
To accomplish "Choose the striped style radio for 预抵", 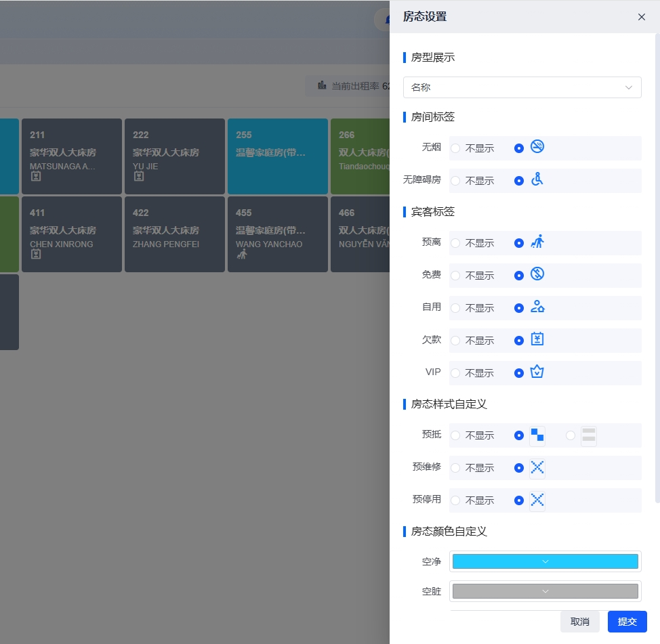I will 571,435.
